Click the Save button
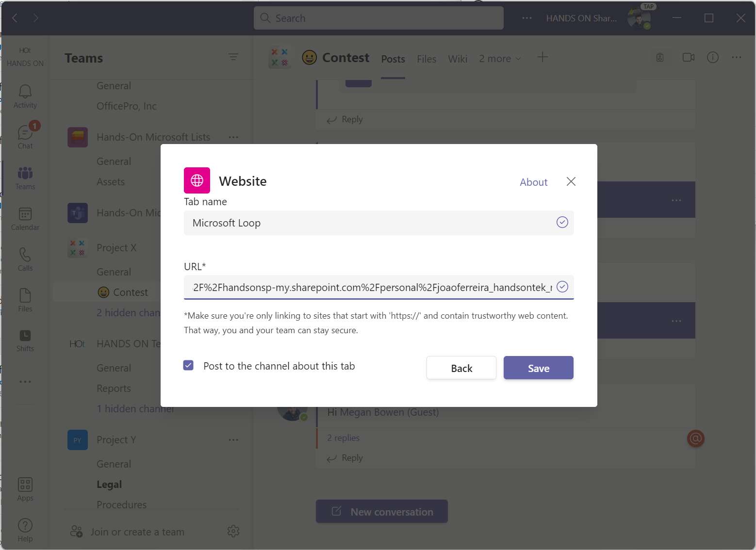 click(x=538, y=368)
